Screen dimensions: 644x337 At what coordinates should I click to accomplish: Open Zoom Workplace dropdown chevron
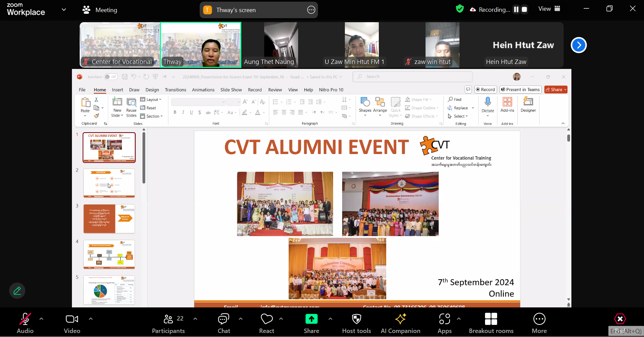coord(64,10)
